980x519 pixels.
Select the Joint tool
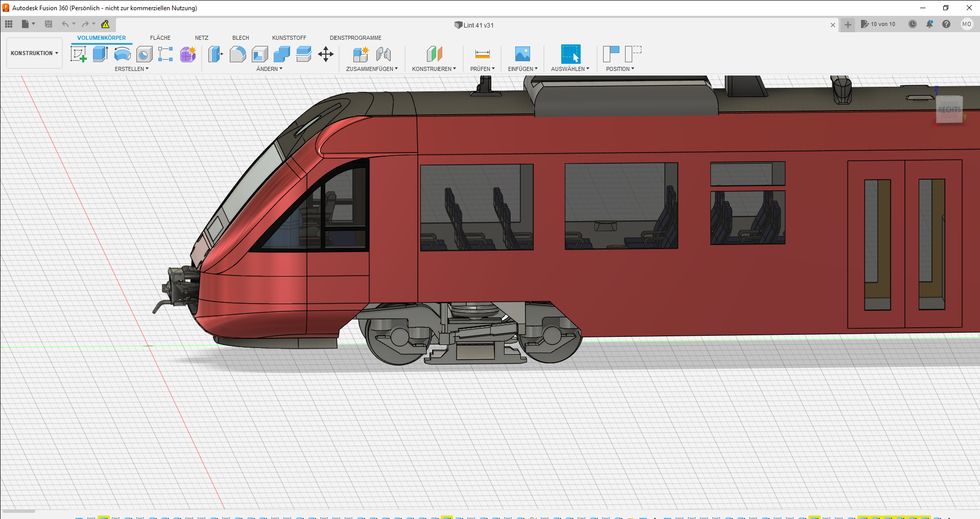coord(384,54)
